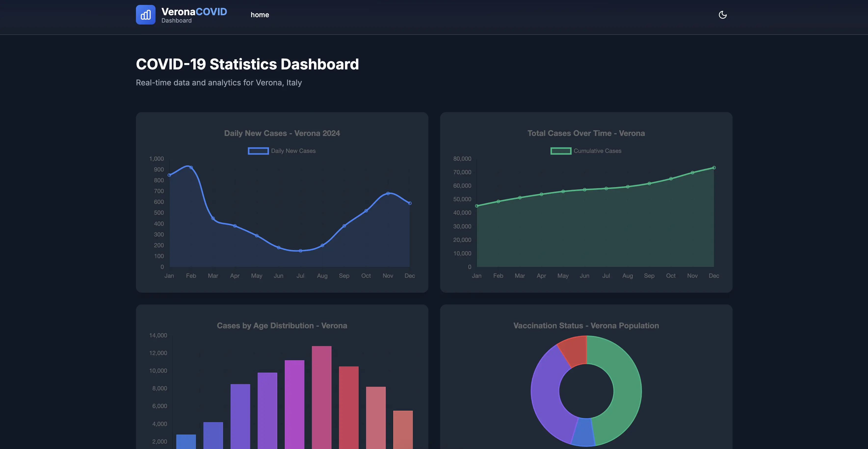Click the '50,000' y-axis label on Total Cases chart
Screen dimensions: 868x449
[x=462, y=199]
